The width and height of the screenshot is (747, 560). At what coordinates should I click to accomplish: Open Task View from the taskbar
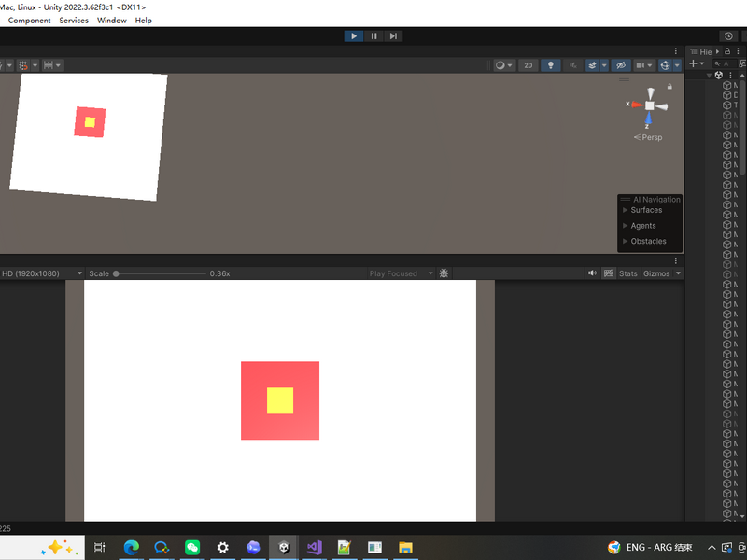tap(100, 547)
